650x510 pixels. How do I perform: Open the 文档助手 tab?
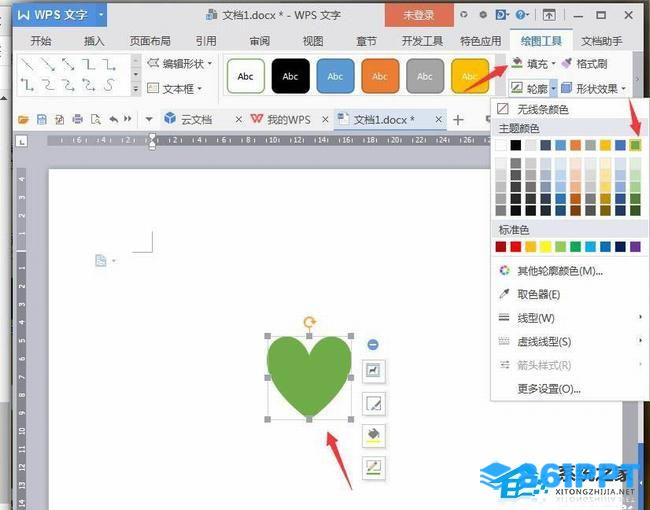click(601, 41)
